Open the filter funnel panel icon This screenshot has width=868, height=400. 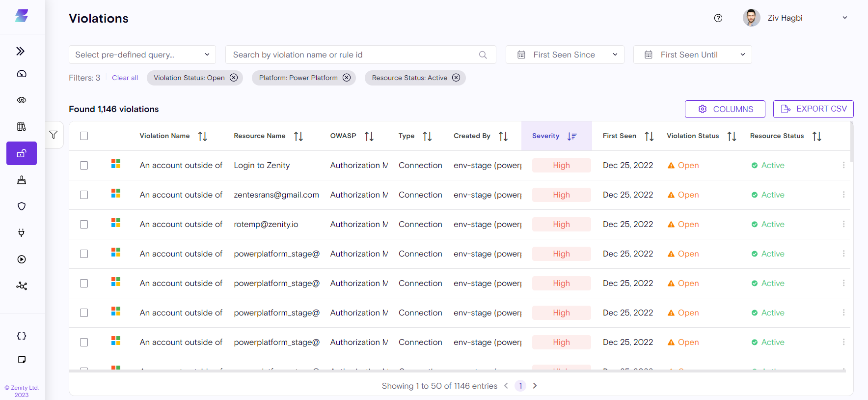click(54, 135)
